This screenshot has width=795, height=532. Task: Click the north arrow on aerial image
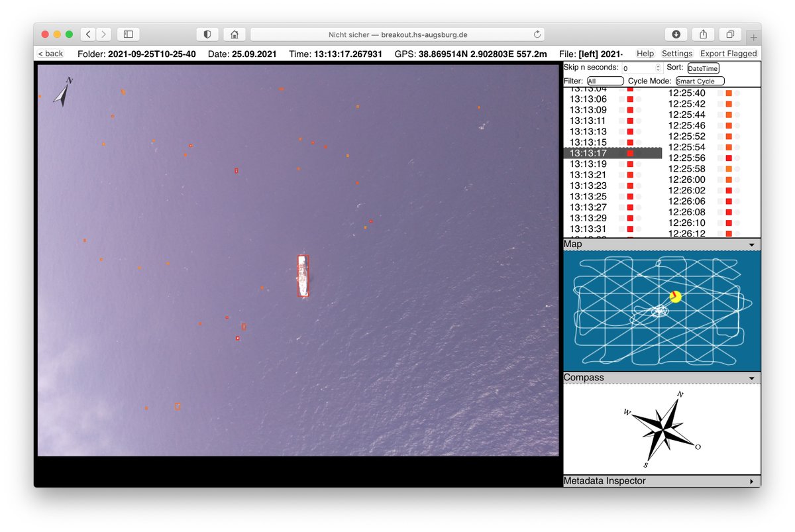click(64, 91)
